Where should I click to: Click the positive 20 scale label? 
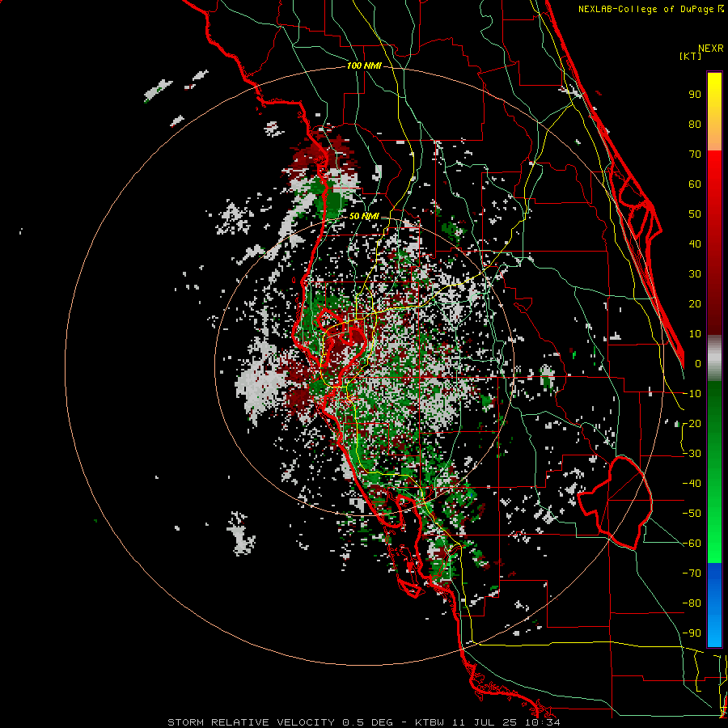click(695, 303)
